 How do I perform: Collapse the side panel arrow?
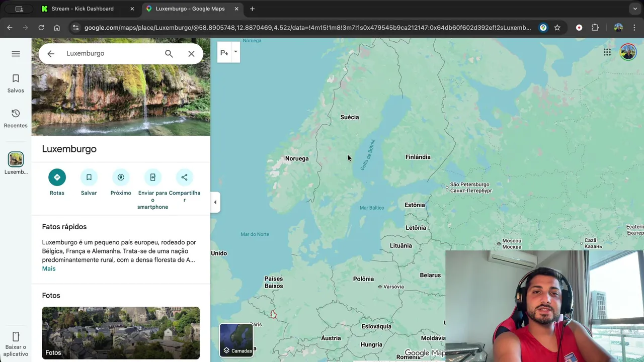[215, 202]
